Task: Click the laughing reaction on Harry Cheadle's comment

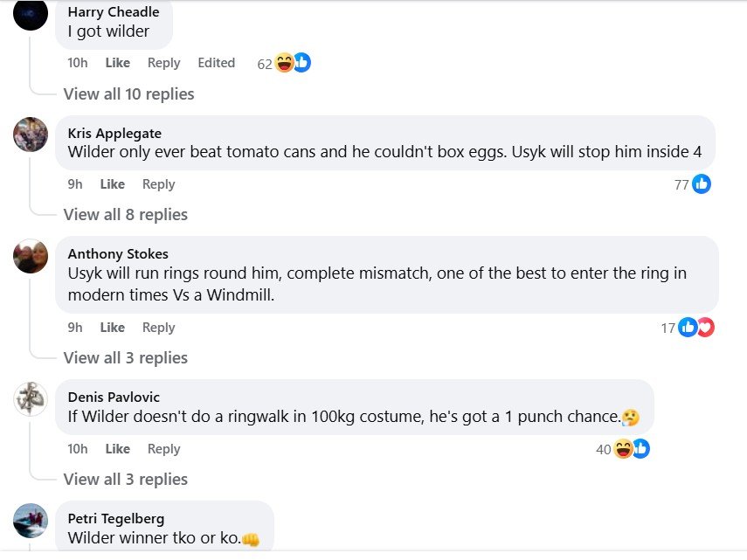Action: coord(285,63)
